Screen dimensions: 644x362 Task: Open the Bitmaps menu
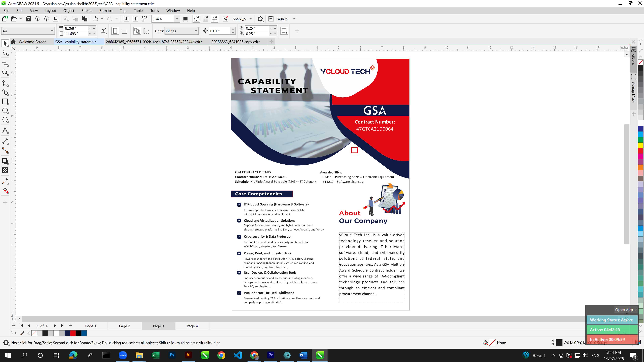pyautogui.click(x=106, y=11)
